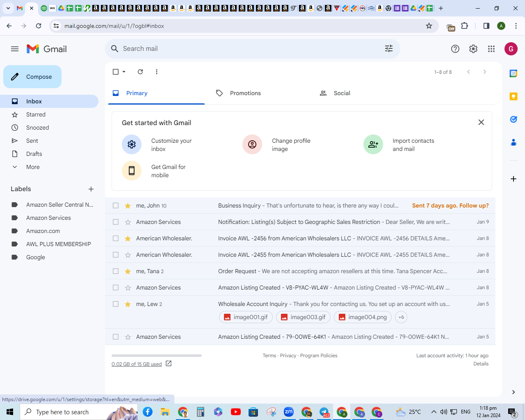Switch to the Primary tab
Viewport: 525px width, 420px height.
(x=156, y=93)
